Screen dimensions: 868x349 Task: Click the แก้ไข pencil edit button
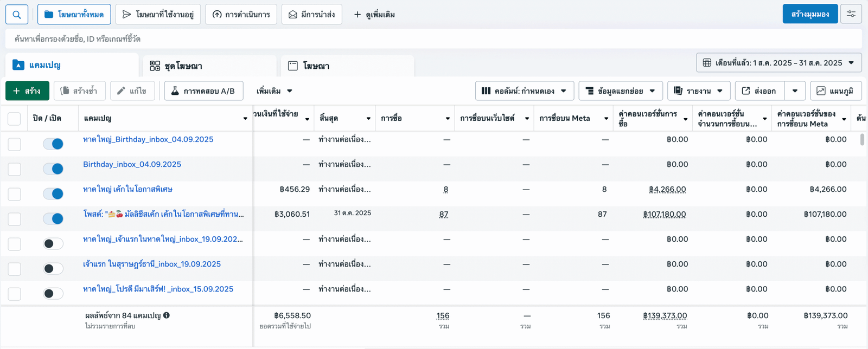click(132, 91)
